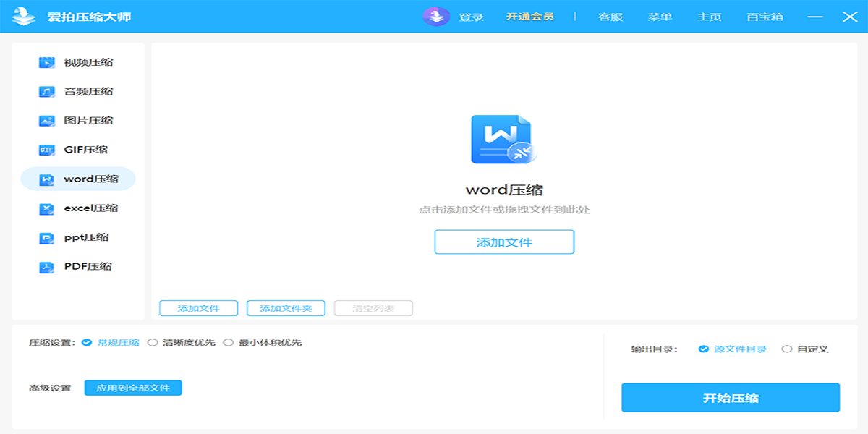Open 客服 in the top bar

click(610, 17)
